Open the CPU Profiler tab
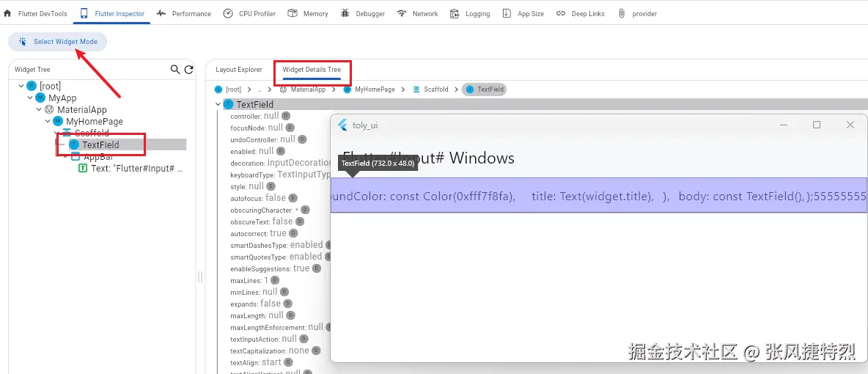 [x=250, y=13]
